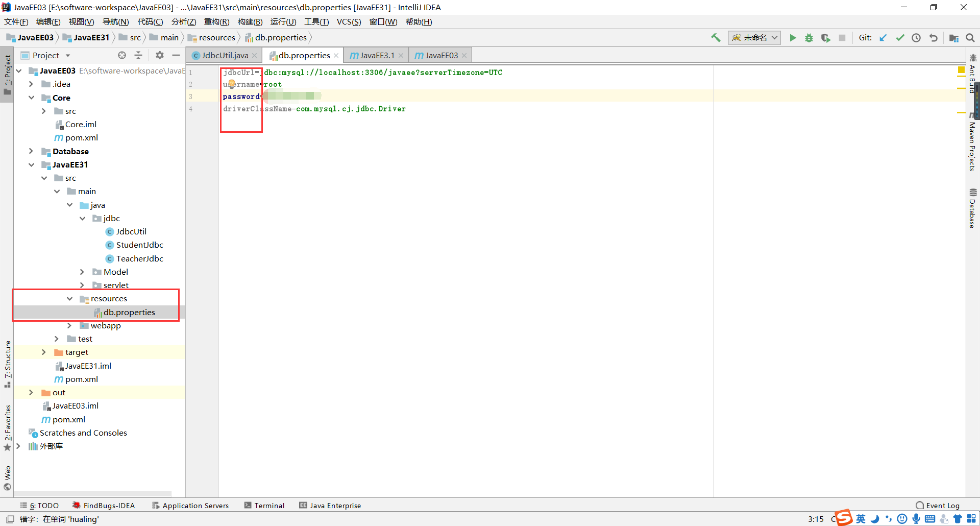Build the project with hammer icon
The image size is (980, 526).
716,38
